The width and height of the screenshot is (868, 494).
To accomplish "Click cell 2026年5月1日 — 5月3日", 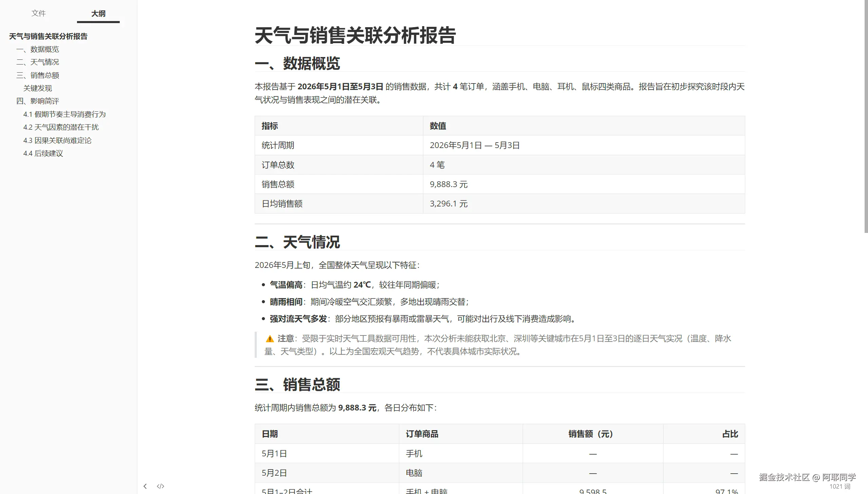I will [584, 145].
